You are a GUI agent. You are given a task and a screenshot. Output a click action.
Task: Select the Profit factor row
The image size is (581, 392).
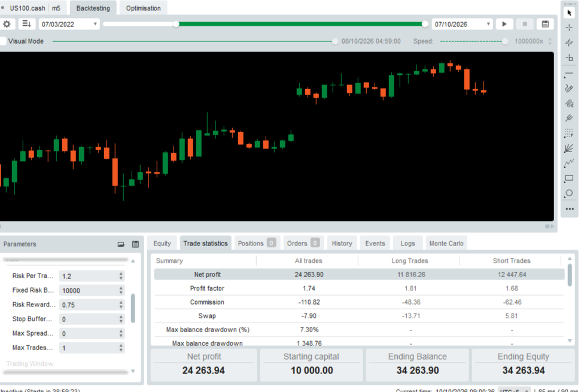tap(359, 288)
